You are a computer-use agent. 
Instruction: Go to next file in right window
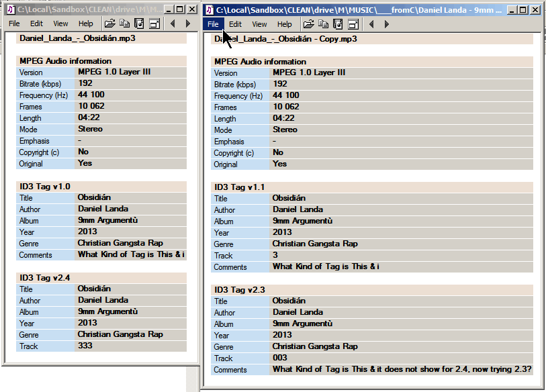coord(387,24)
